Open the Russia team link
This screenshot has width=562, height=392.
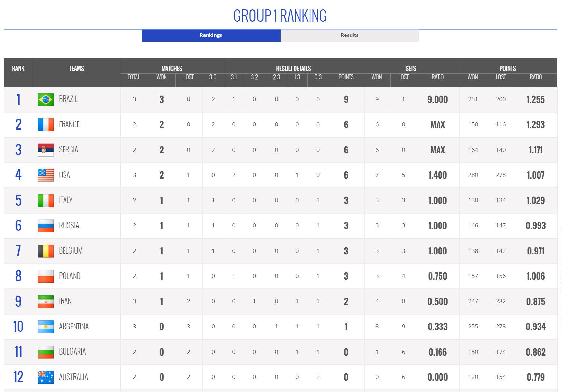[x=69, y=225]
